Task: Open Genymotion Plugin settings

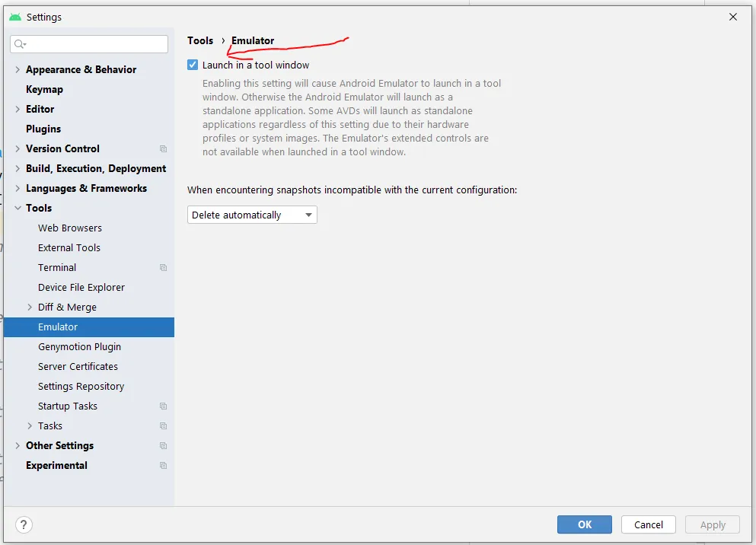Action: (79, 347)
